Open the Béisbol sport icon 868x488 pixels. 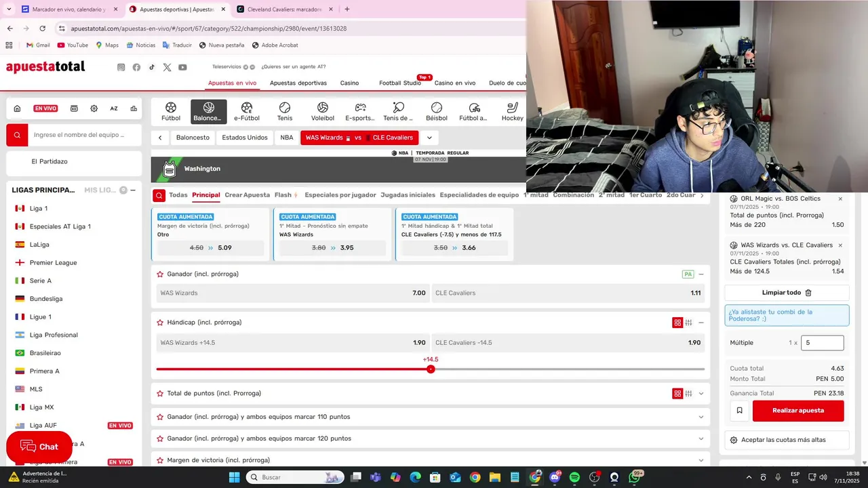[437, 112]
